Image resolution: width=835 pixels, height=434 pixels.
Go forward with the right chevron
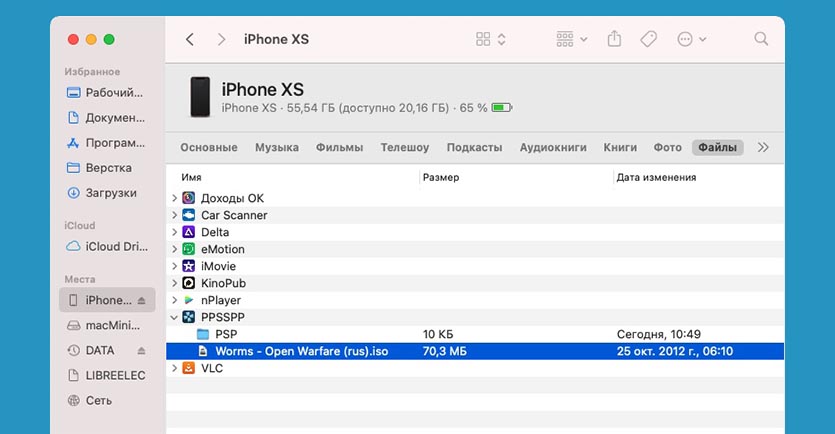pyautogui.click(x=222, y=39)
